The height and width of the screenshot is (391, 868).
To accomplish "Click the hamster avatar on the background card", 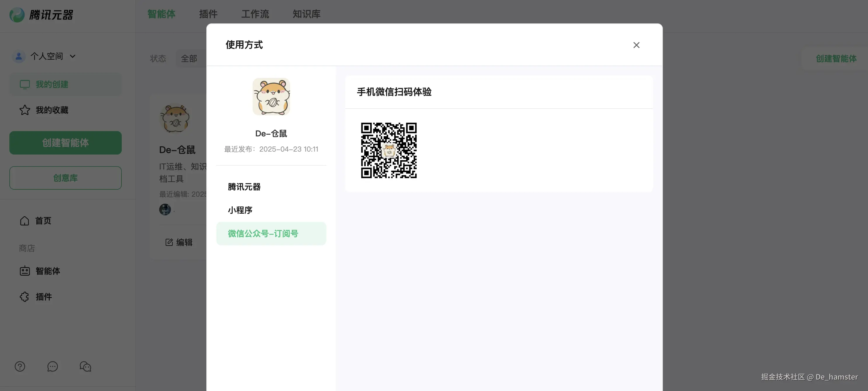I will [175, 119].
